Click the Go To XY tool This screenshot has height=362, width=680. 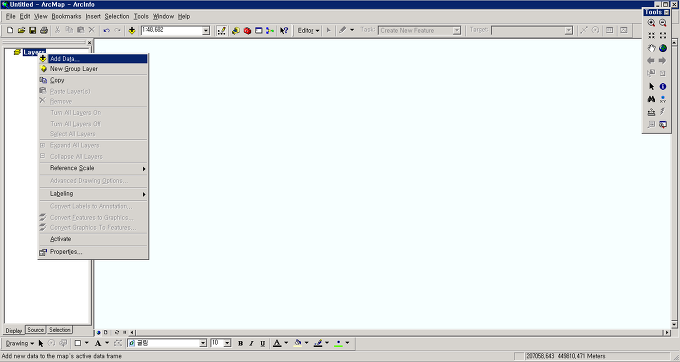(x=663, y=99)
